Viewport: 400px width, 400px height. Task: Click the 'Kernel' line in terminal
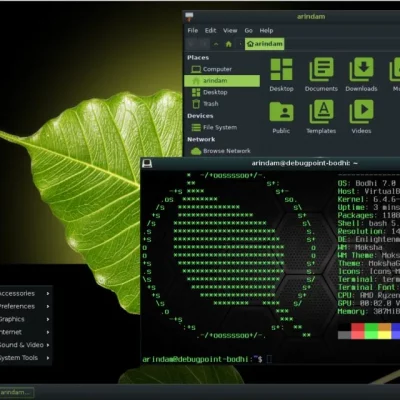coord(368,199)
